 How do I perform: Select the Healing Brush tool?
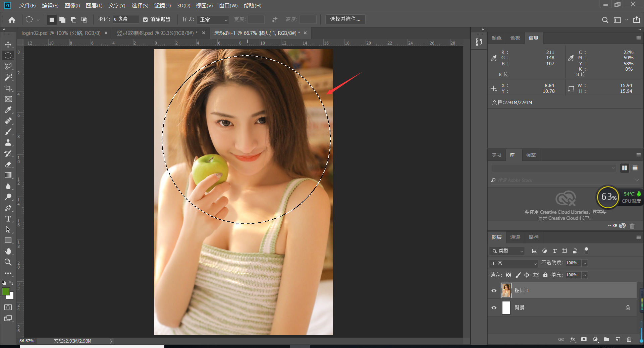click(8, 121)
